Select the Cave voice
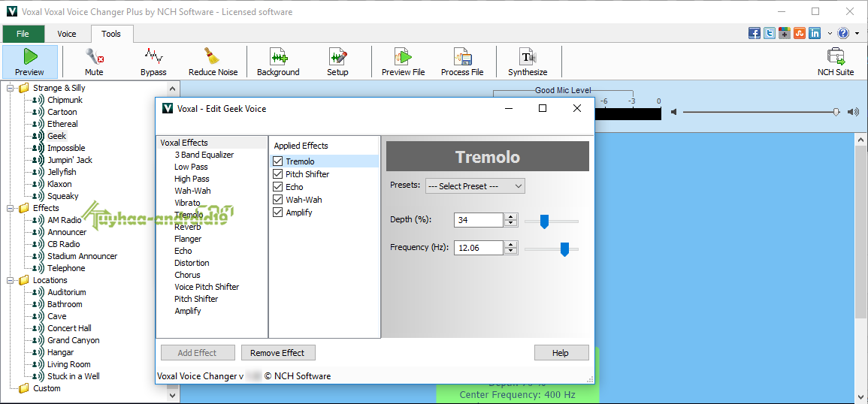Image resolution: width=868 pixels, height=404 pixels. [x=56, y=317]
